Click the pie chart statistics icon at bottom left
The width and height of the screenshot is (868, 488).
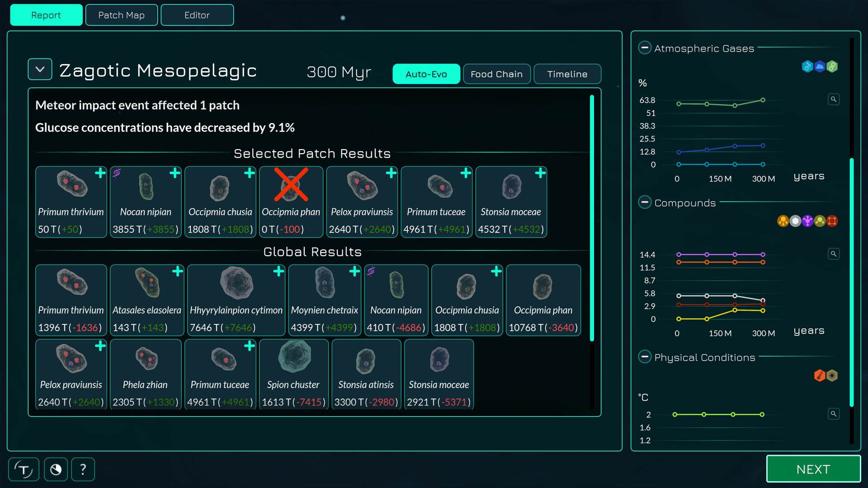56,469
